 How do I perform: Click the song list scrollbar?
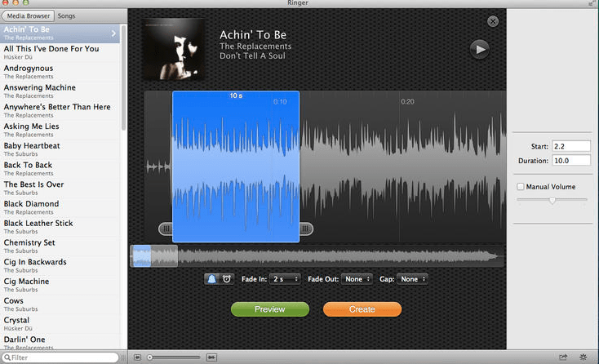[x=123, y=78]
